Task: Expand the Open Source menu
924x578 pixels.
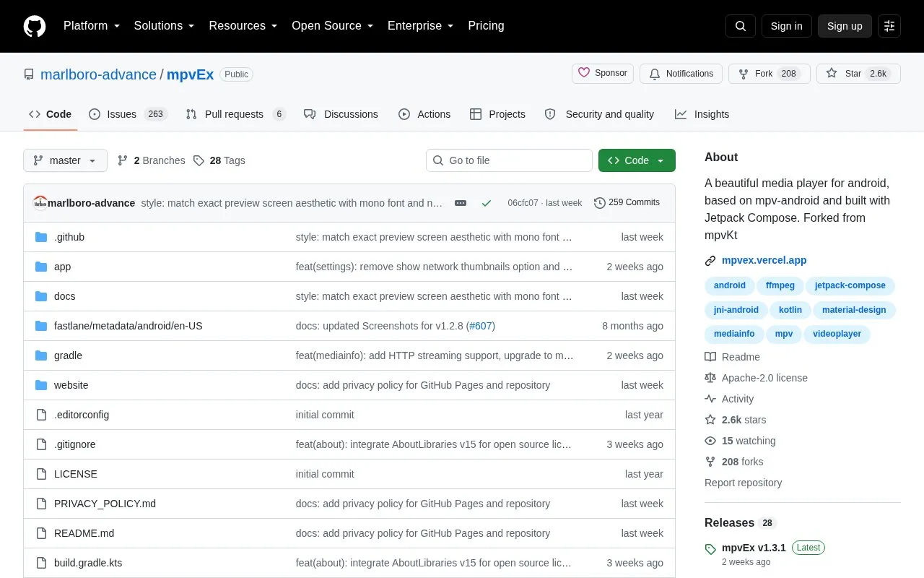Action: pos(333,26)
